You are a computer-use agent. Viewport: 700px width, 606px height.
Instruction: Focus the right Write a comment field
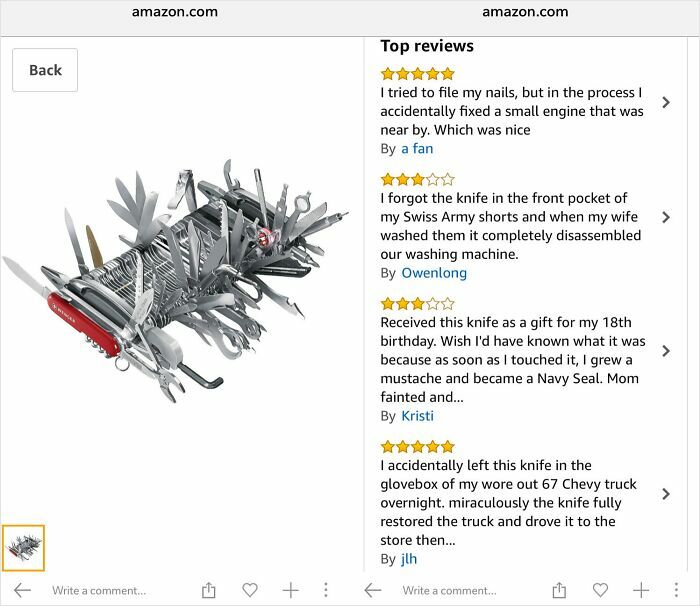[x=450, y=590]
